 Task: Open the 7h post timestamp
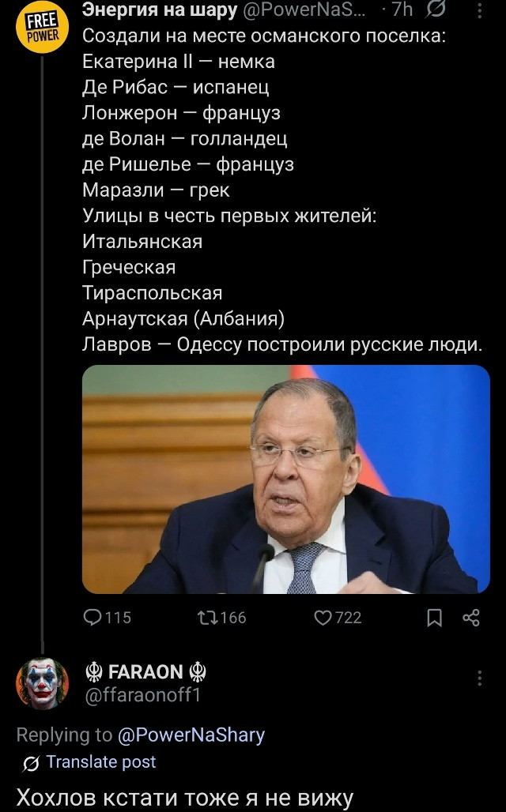coord(402,9)
